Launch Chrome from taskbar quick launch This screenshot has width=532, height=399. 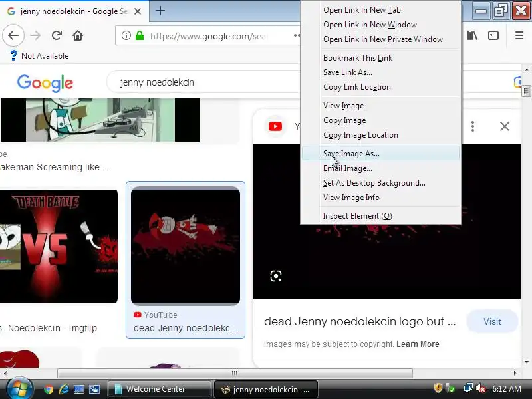pyautogui.click(x=49, y=389)
